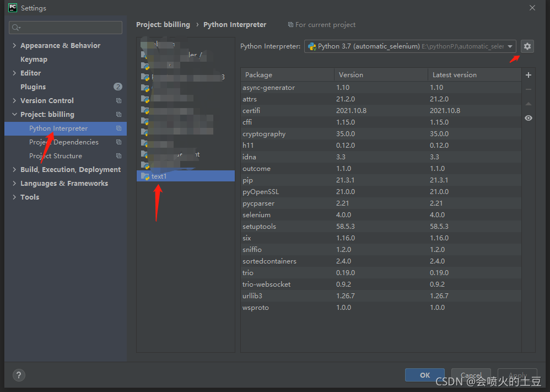Image resolution: width=550 pixels, height=392 pixels.
Task: Select the h11 package row
Action: pos(381,146)
